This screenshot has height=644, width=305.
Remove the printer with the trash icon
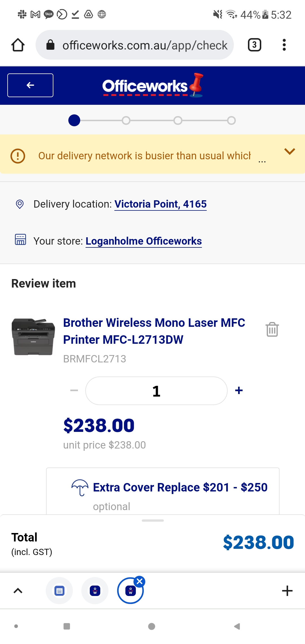pos(272,329)
